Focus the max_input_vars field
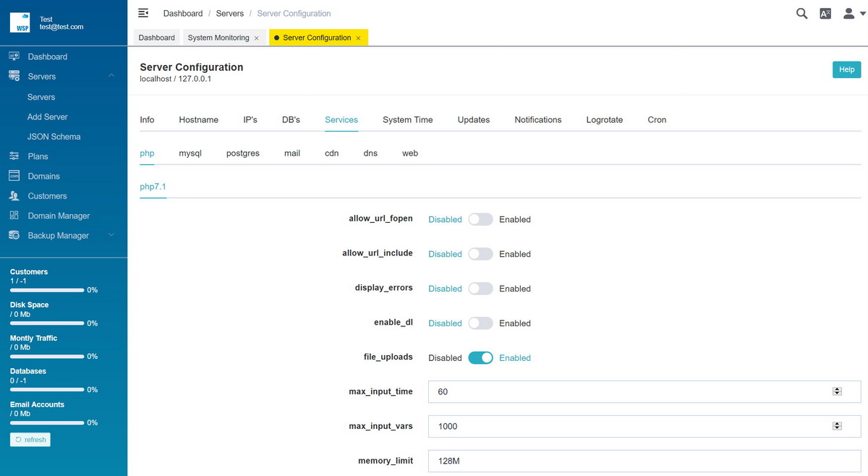Image resolution: width=868 pixels, height=476 pixels. [644, 426]
